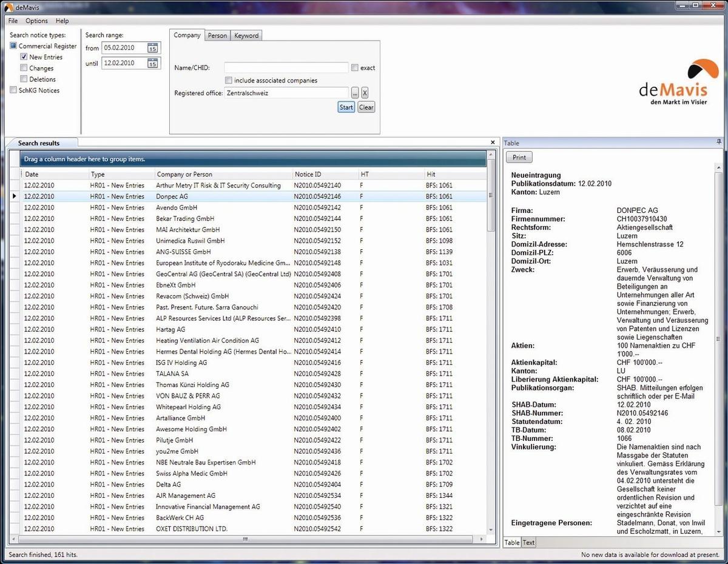Viewport: 728px width, 564px height.
Task: Open the File menu
Action: pyautogui.click(x=13, y=21)
